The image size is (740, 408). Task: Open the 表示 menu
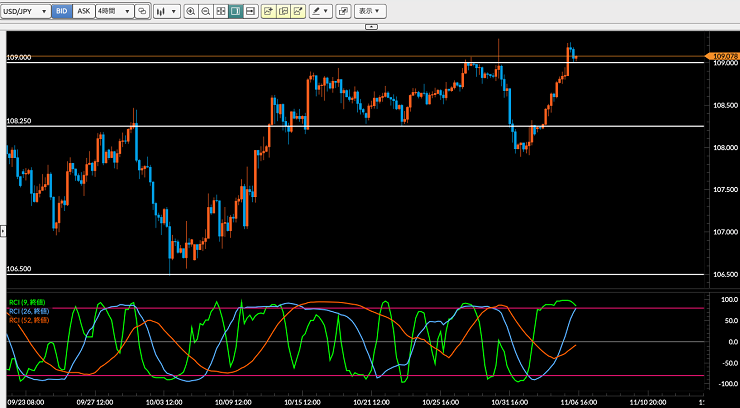pos(370,11)
